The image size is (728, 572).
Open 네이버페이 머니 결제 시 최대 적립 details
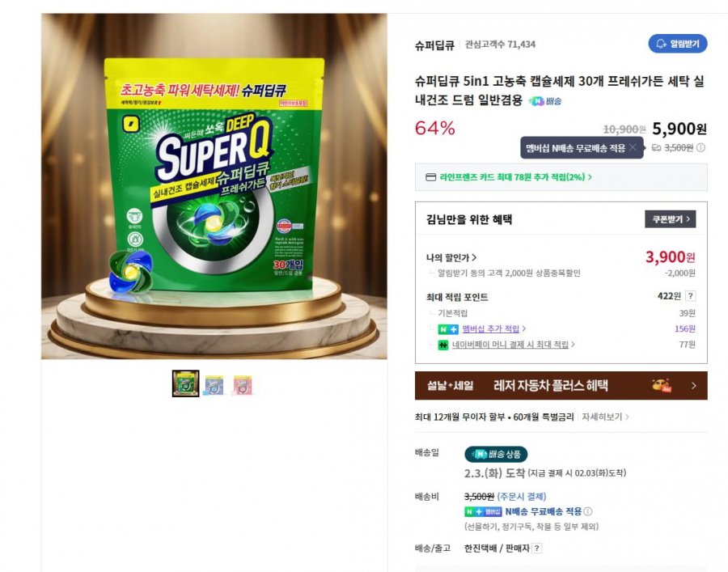(510, 345)
